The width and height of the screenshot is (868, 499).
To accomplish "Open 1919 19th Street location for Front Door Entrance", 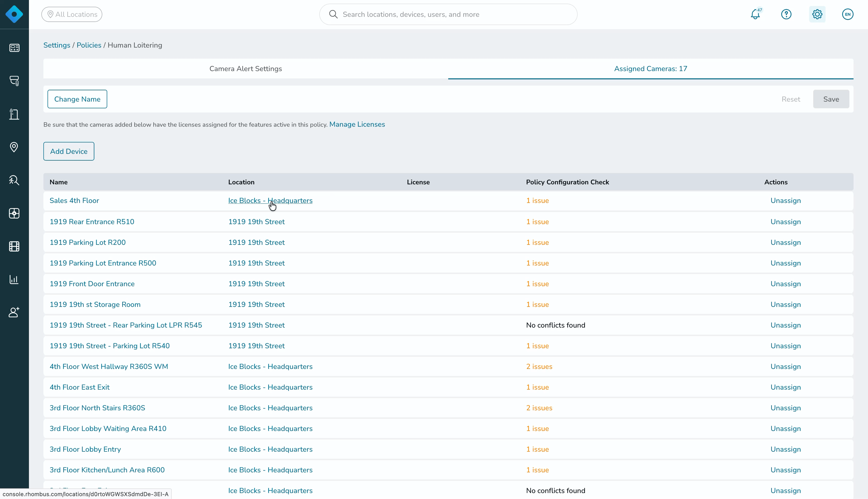I will coord(257,284).
